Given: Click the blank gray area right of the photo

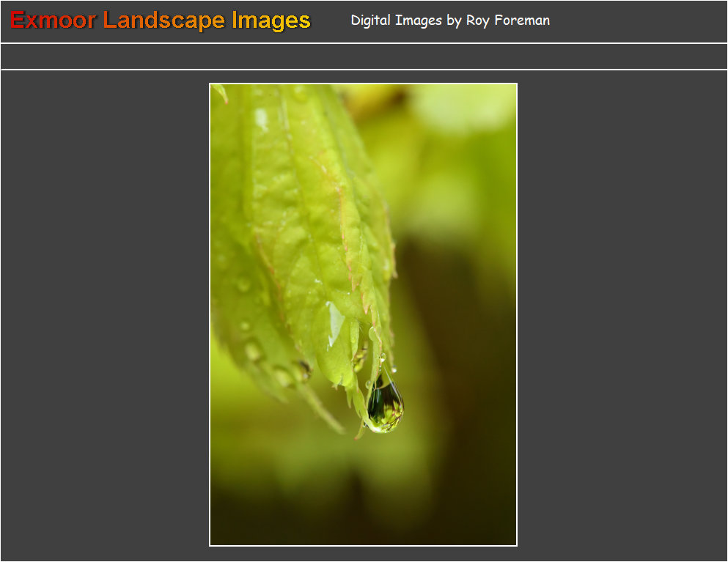Looking at the screenshot, I should coord(623,315).
